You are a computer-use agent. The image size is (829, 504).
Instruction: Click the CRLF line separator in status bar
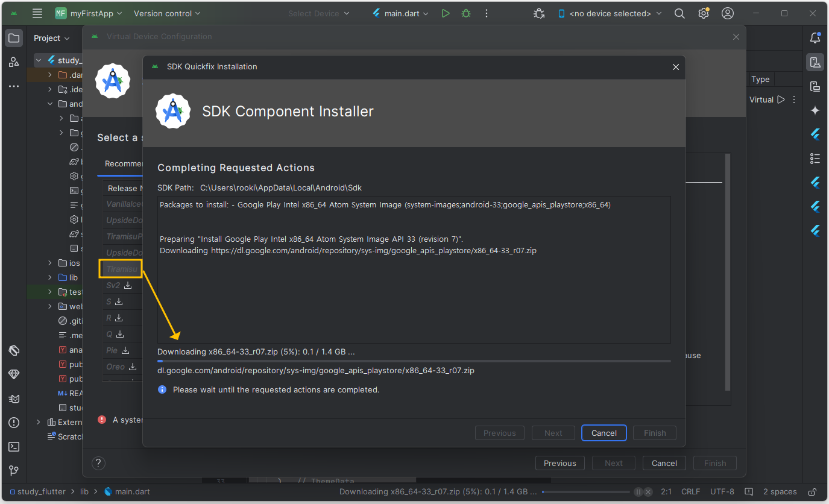(691, 492)
